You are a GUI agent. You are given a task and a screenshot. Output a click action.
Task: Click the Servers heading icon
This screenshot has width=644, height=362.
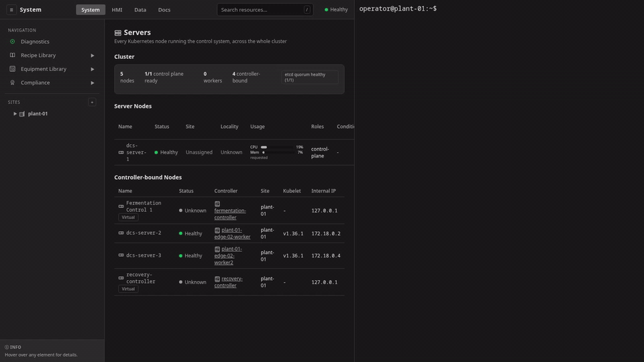click(x=118, y=33)
